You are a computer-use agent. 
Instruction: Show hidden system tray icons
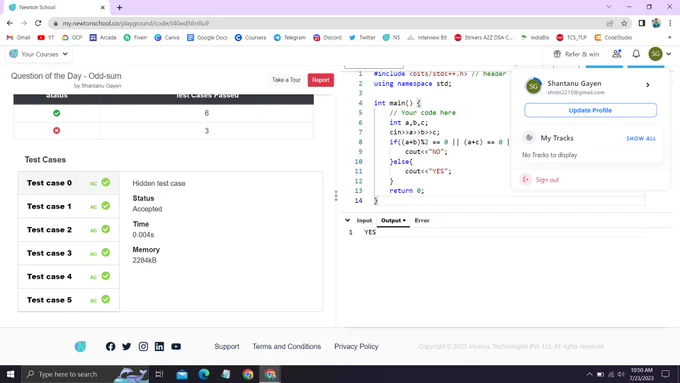589,374
